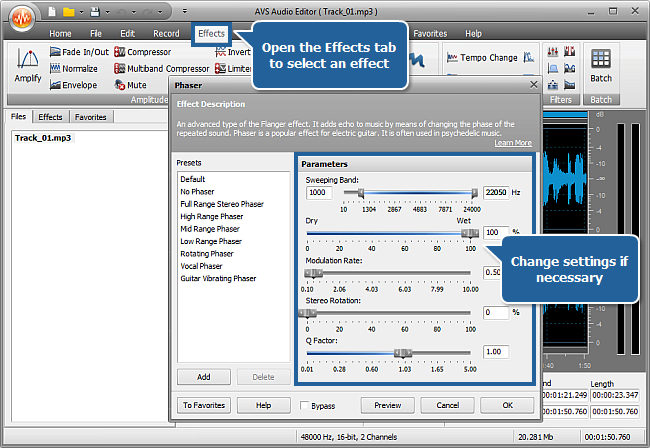Select the Vocal Phaser preset

[201, 266]
